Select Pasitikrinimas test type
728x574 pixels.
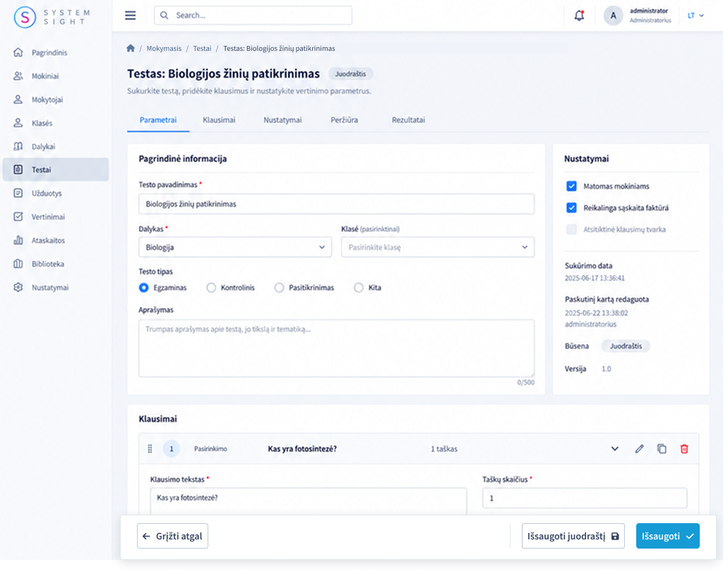point(279,287)
